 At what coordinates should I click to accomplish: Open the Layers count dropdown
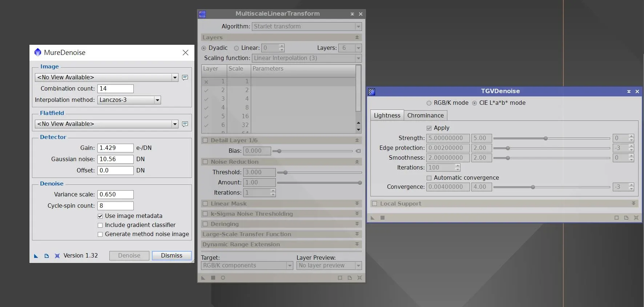click(x=350, y=48)
